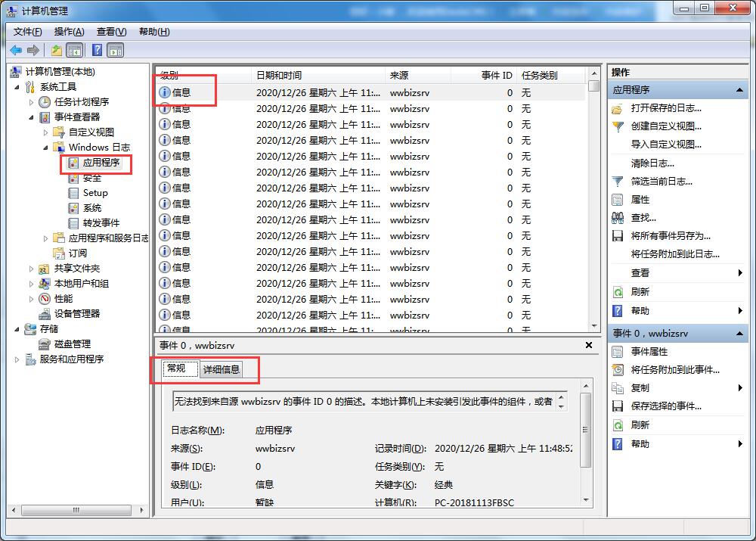Screen dimensions: 756x541
Task: Click the blue Help toolbar icon
Action: 97,50
